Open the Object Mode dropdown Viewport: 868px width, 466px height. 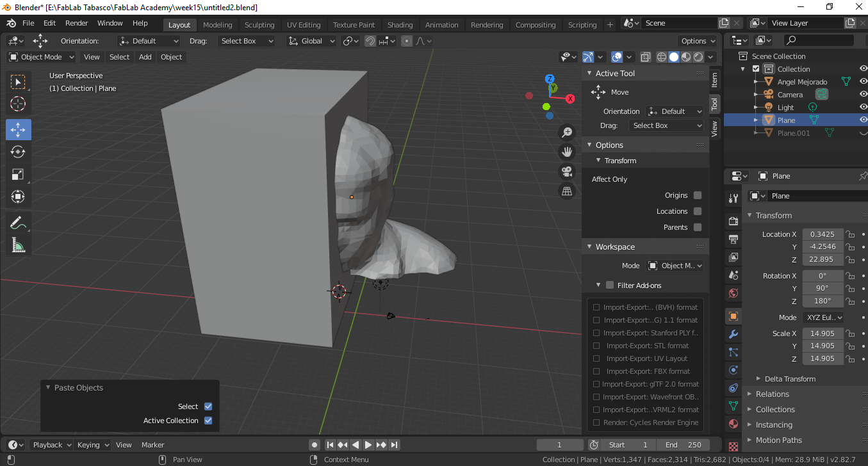(x=42, y=57)
